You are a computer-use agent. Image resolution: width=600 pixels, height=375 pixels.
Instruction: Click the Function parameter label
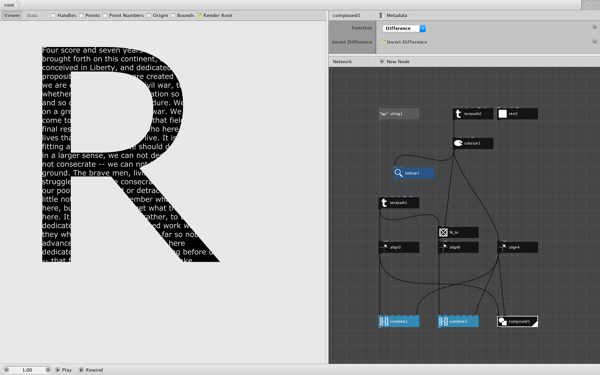362,28
